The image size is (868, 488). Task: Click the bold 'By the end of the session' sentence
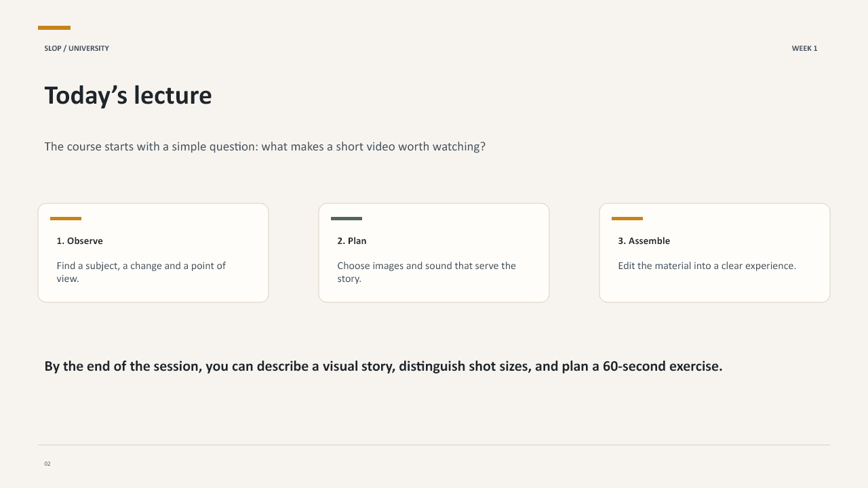(383, 366)
